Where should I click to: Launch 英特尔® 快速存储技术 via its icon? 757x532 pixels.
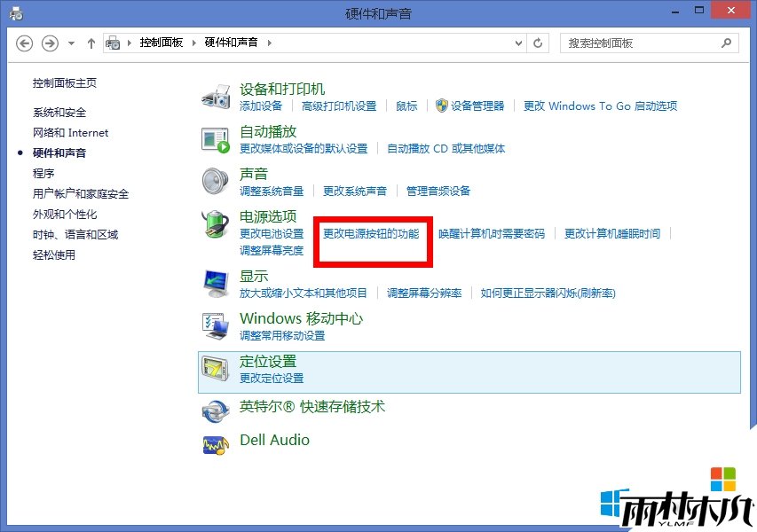tap(215, 410)
